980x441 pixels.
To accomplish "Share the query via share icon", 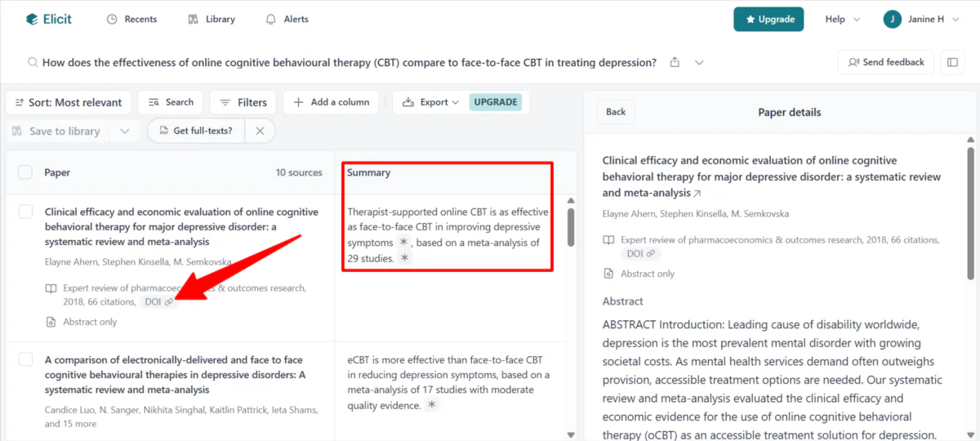I will tap(675, 62).
